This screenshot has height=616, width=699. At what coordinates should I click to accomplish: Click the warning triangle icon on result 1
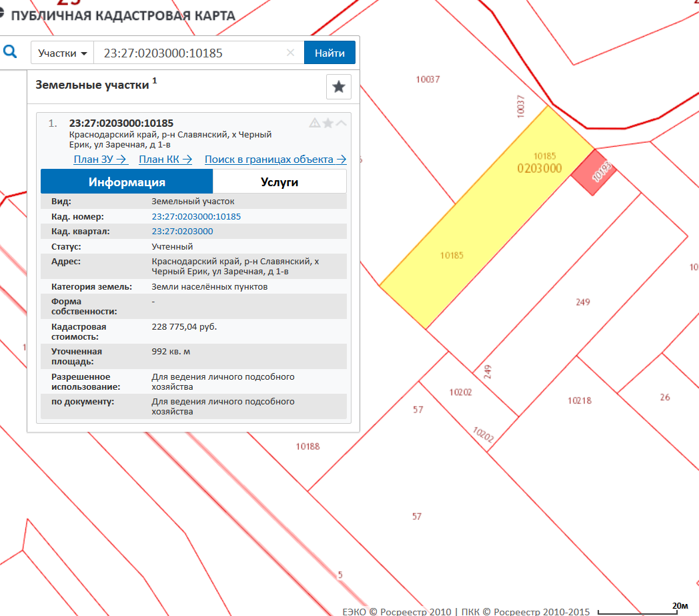click(315, 123)
